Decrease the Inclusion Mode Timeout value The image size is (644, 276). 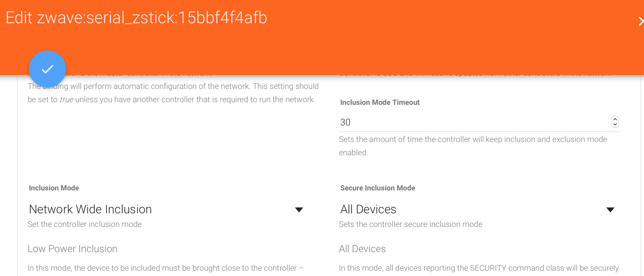point(615,125)
